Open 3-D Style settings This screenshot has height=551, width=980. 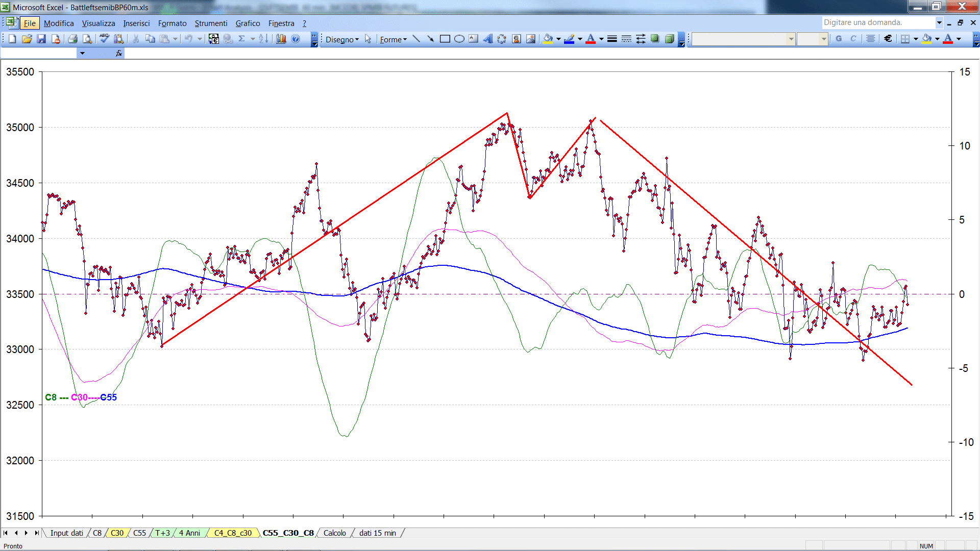tap(669, 39)
